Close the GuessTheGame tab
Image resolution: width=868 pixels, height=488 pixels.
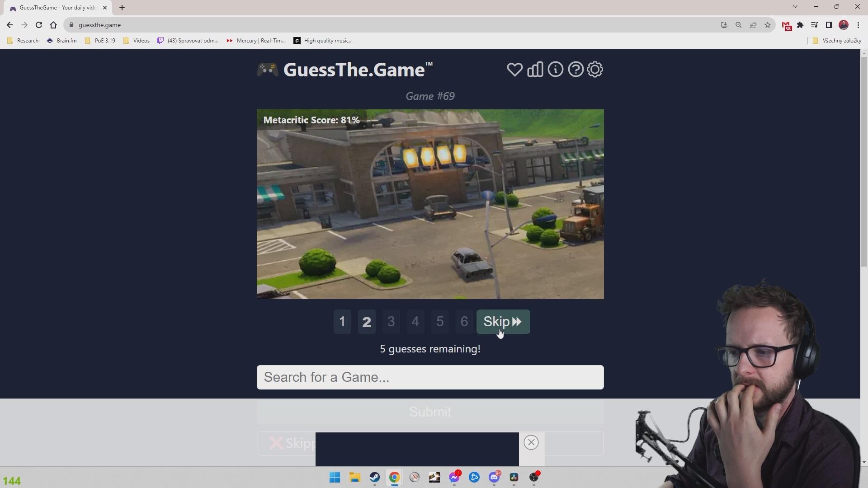[104, 8]
